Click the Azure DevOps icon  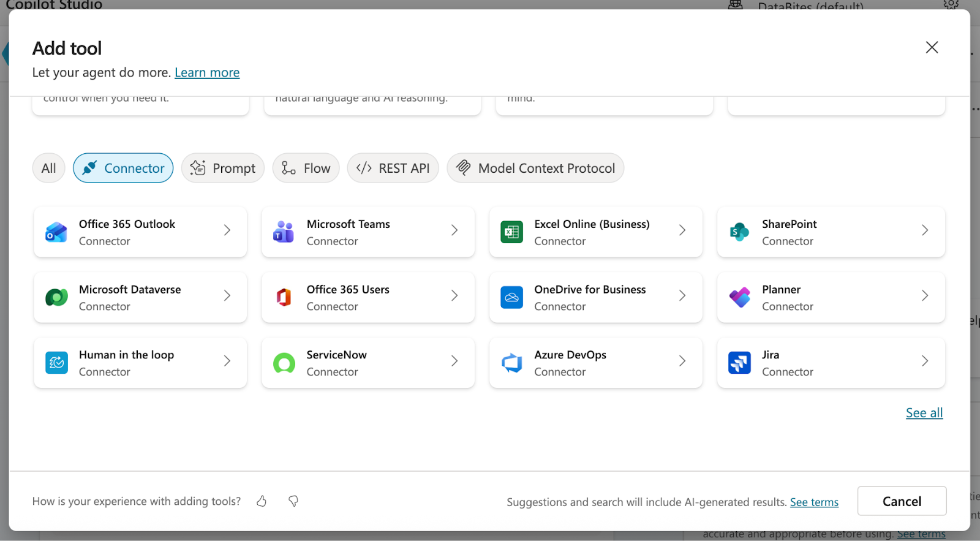(x=511, y=363)
